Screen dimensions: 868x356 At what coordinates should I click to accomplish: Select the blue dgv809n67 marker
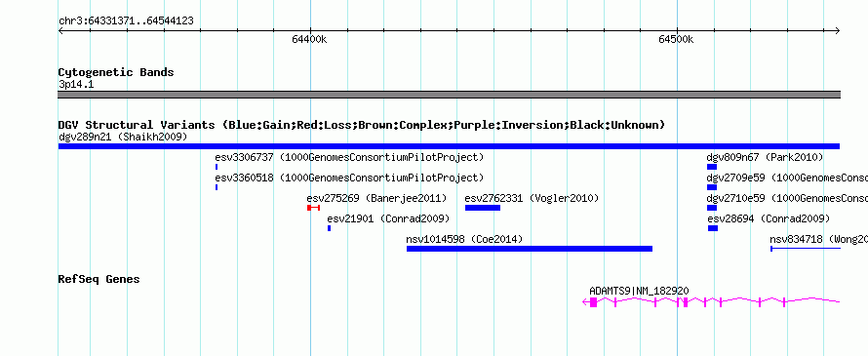click(712, 167)
